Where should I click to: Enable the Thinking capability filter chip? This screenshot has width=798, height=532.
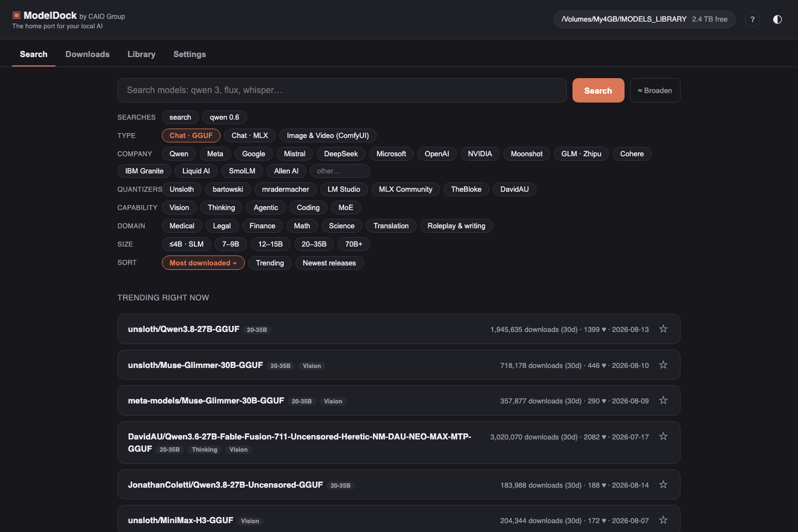221,208
